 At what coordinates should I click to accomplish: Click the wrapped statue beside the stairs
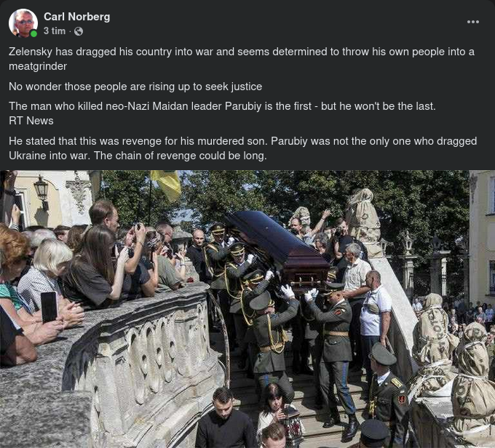[363, 221]
